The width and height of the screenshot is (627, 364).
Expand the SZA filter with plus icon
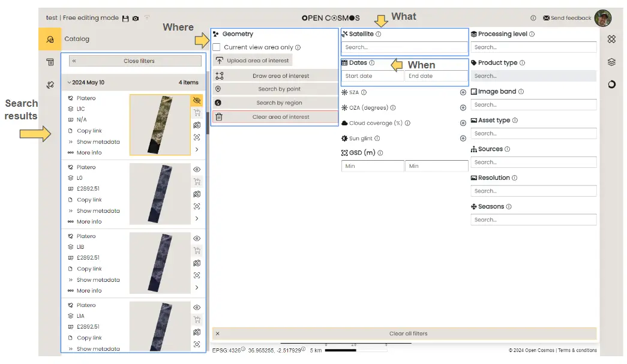[x=463, y=92]
